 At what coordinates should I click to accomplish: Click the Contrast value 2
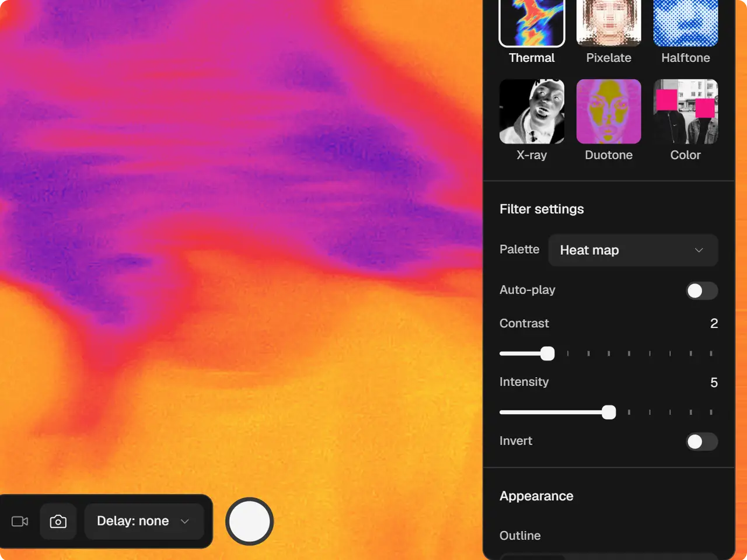pos(714,324)
